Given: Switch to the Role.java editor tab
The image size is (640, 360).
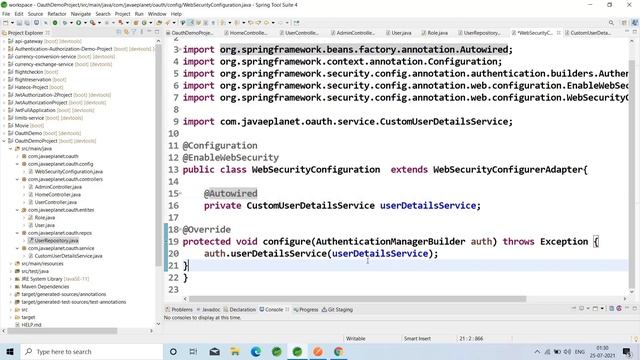Looking at the screenshot, I should point(435,33).
